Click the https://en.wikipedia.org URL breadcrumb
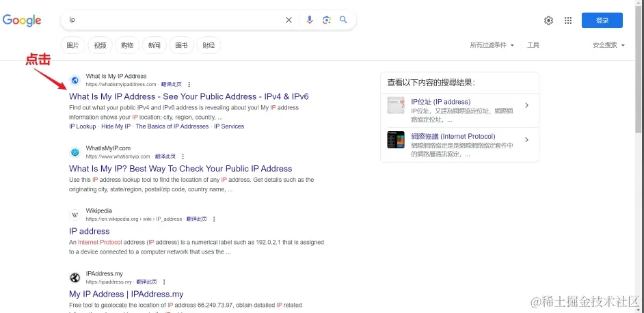This screenshot has width=644, height=313. pos(133,219)
